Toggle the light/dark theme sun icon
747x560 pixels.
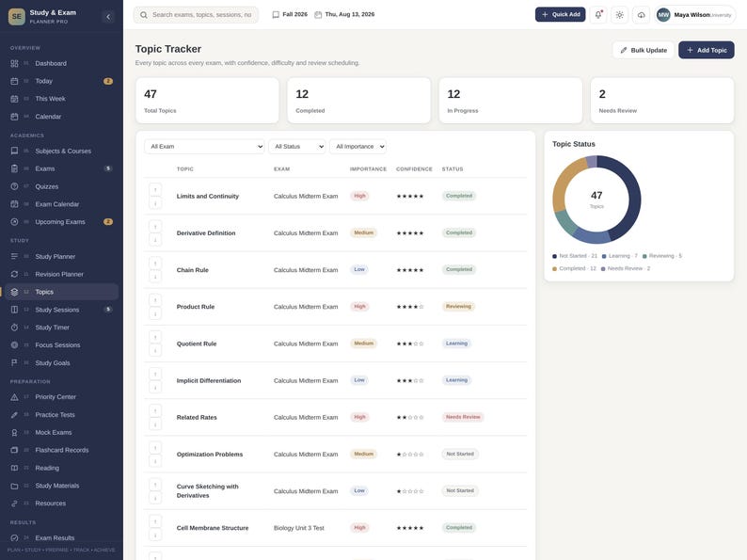620,15
